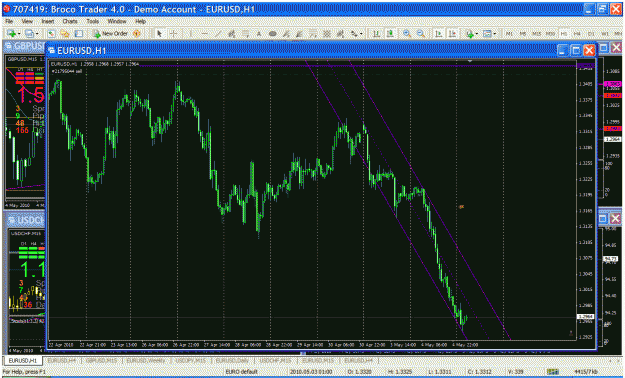Click the chart shift triangle marker

[x=470, y=61]
